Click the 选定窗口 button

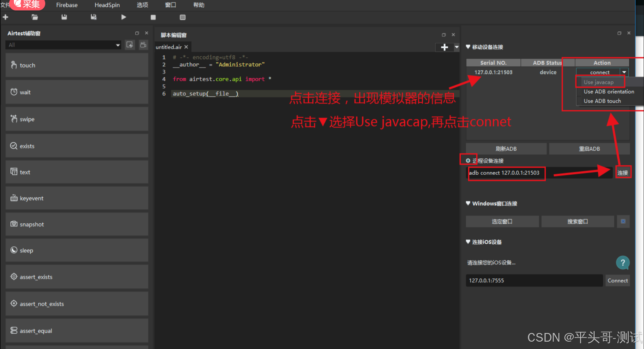click(502, 221)
